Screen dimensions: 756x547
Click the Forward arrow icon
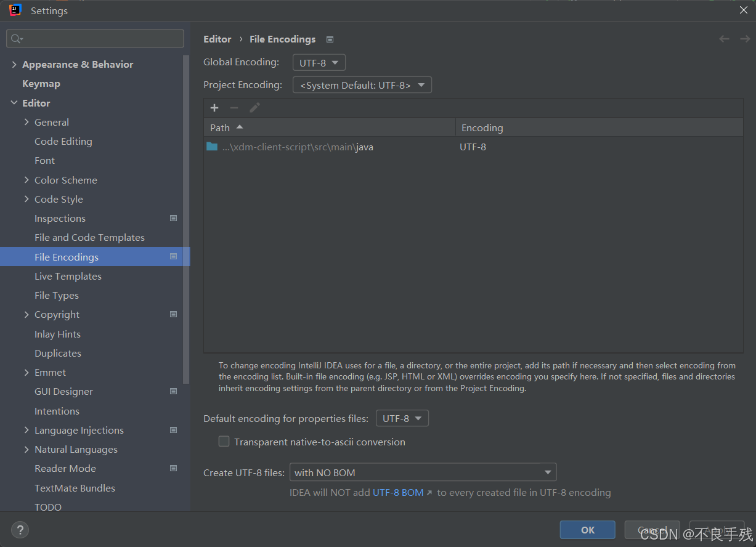[745, 39]
